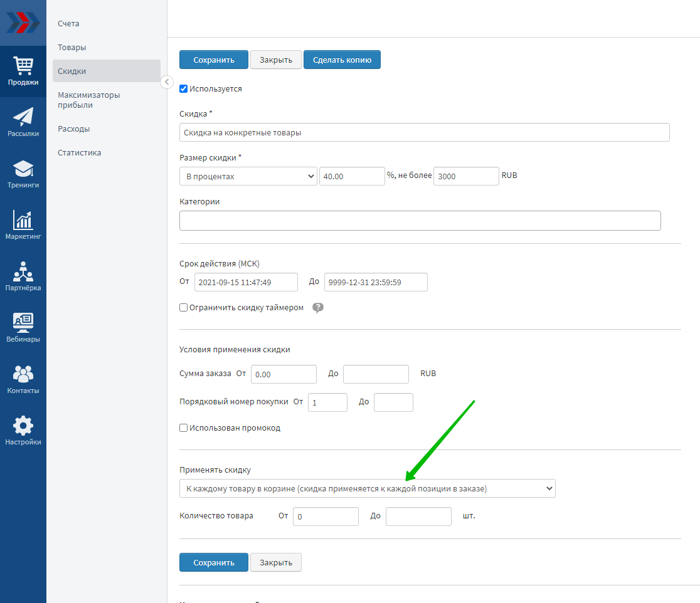700x603 pixels.
Task: Click the help question mark next to timer option
Action: 318,308
